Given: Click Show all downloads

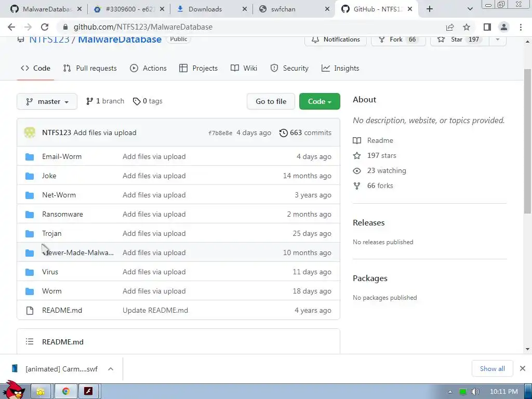Looking at the screenshot, I should (x=493, y=368).
